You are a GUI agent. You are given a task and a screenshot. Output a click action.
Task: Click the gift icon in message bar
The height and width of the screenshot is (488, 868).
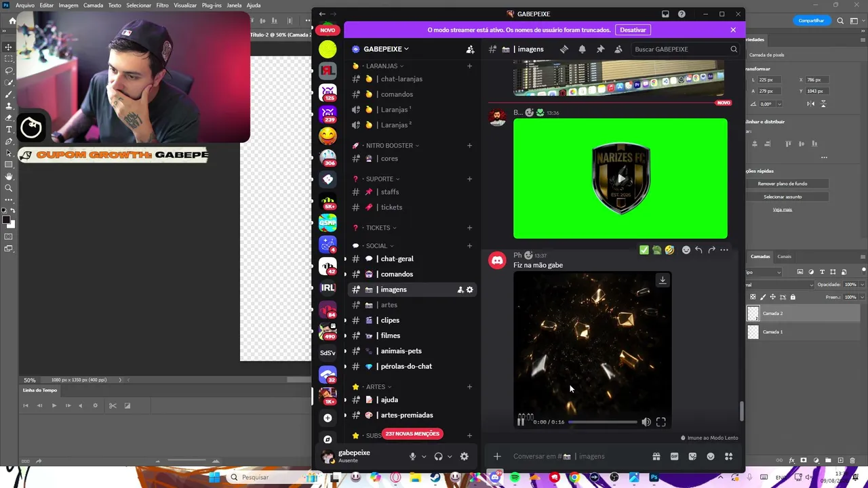656,456
